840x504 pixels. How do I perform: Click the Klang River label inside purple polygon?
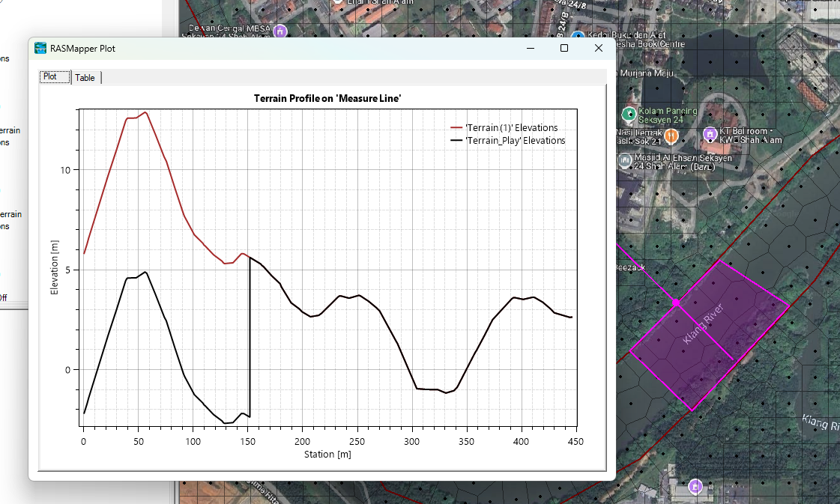702,324
